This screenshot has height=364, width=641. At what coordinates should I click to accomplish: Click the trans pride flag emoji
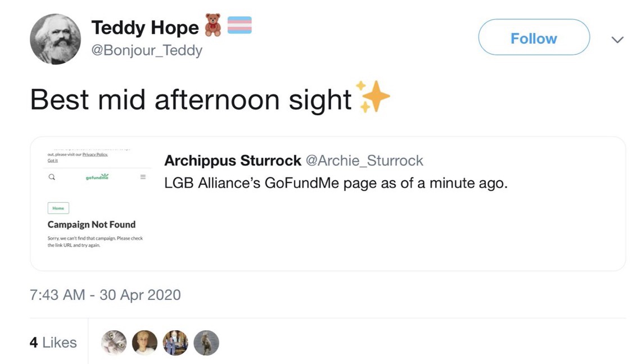coord(239,25)
